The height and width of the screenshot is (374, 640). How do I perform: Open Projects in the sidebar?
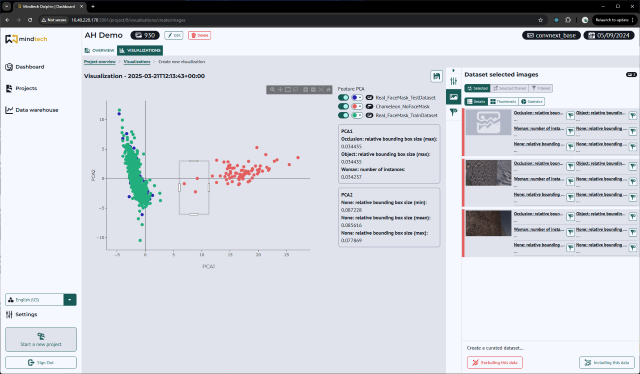tap(21, 88)
